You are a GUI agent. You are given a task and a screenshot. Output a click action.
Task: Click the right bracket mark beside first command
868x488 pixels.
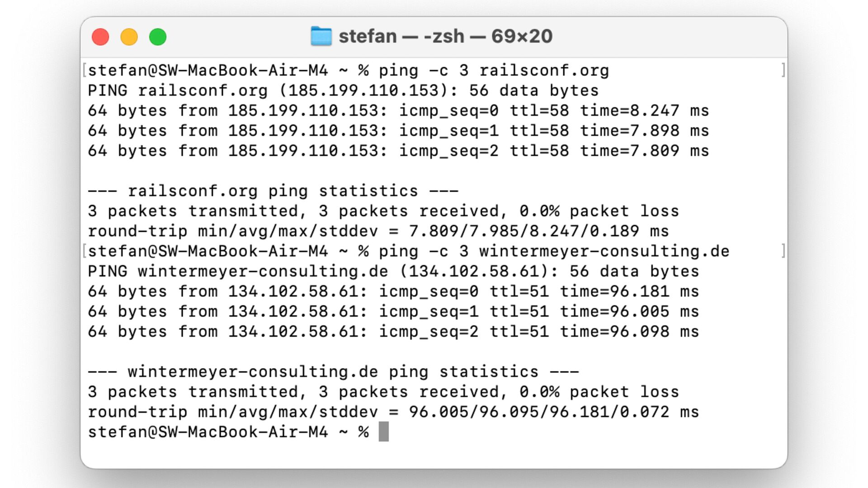click(x=783, y=70)
